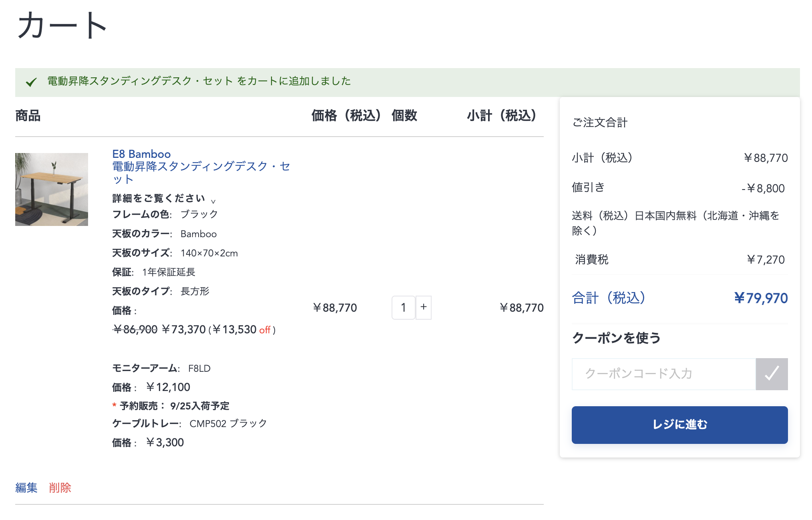This screenshot has width=812, height=520.
Task: Click the green checkmark in the success banner
Action: 31,82
